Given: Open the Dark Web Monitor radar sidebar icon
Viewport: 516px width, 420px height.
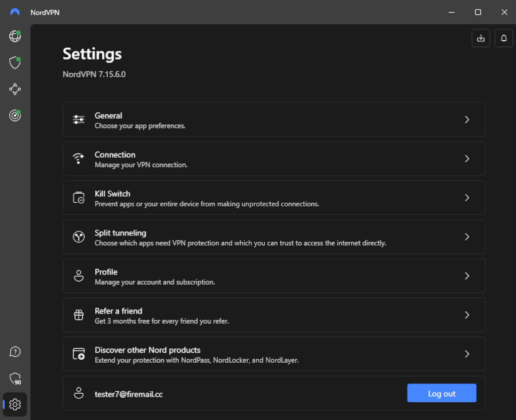Looking at the screenshot, I should click(x=15, y=115).
